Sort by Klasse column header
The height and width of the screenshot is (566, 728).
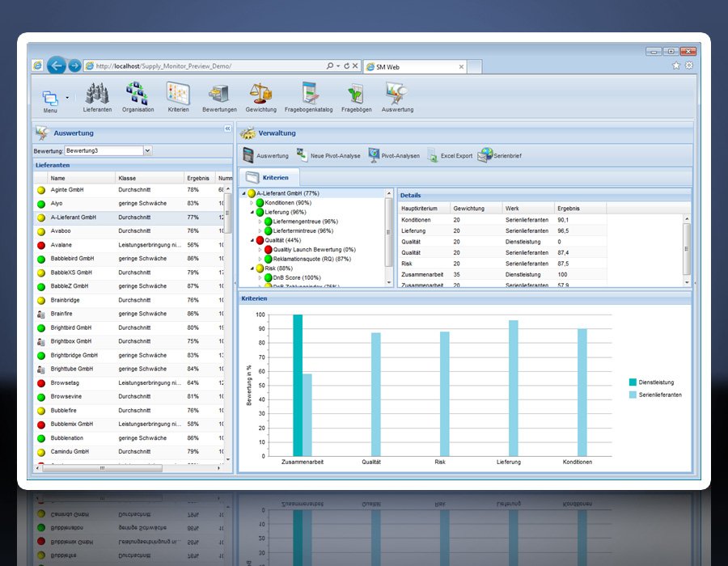tap(150, 178)
